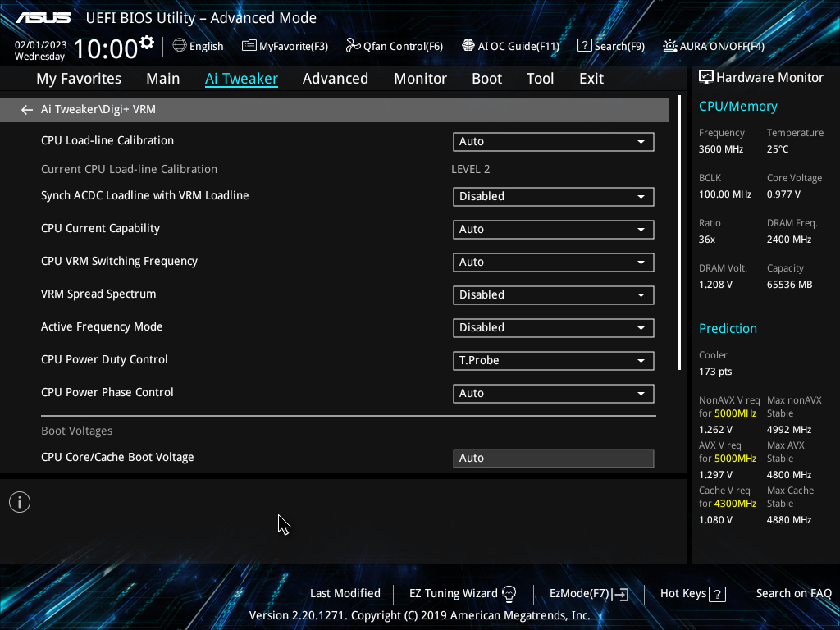Click the 0.977 V core voltage value
840x630 pixels.
(783, 194)
